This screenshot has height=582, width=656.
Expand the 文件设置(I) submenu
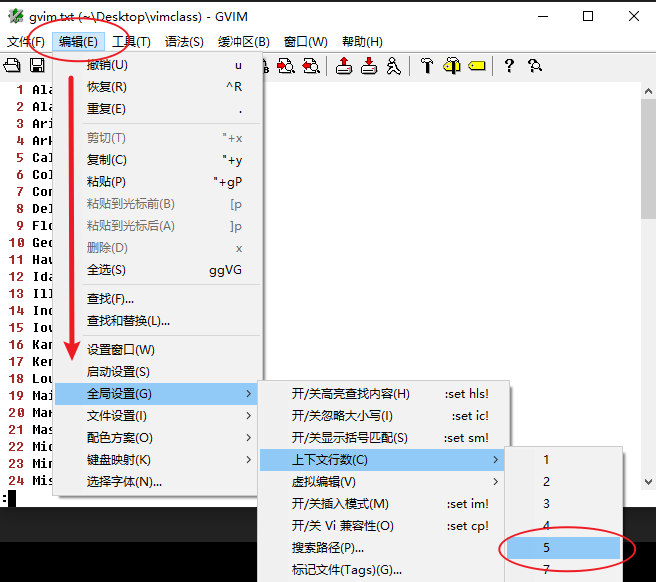[x=157, y=416]
